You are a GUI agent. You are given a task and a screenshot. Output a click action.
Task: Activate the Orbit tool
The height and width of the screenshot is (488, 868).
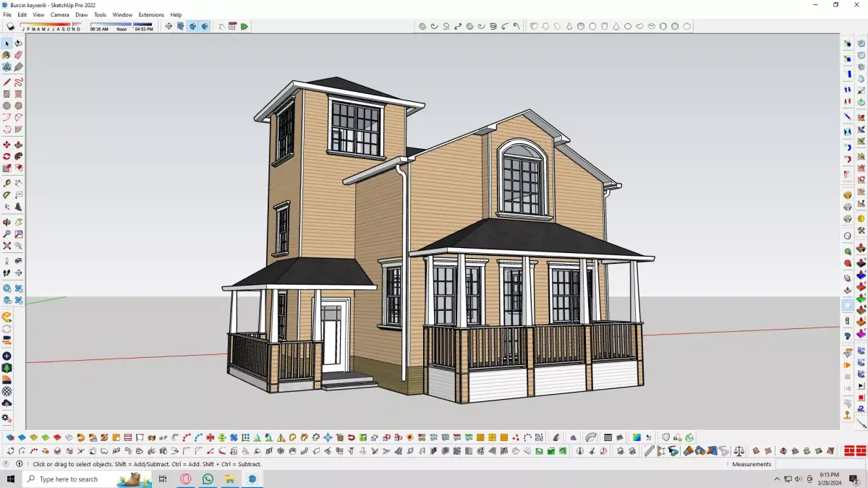pos(7,223)
